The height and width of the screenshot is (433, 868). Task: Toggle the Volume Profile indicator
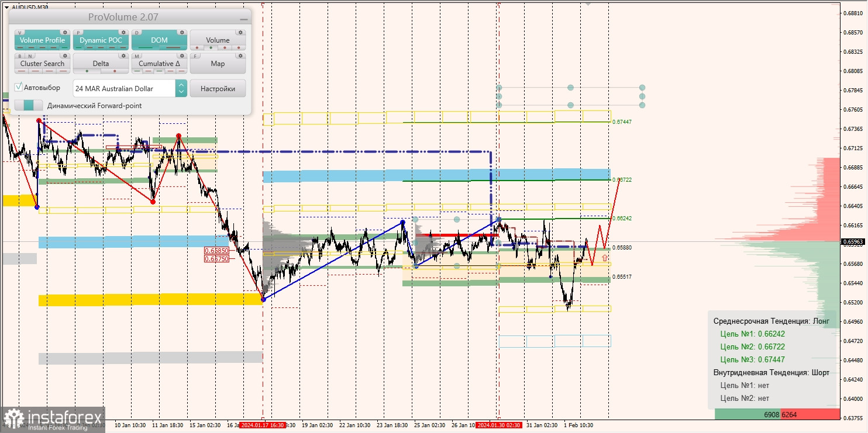[x=42, y=40]
